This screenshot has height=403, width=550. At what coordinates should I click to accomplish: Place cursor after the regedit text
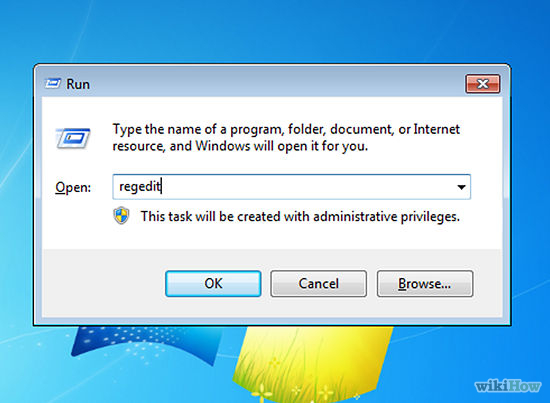pyautogui.click(x=162, y=187)
